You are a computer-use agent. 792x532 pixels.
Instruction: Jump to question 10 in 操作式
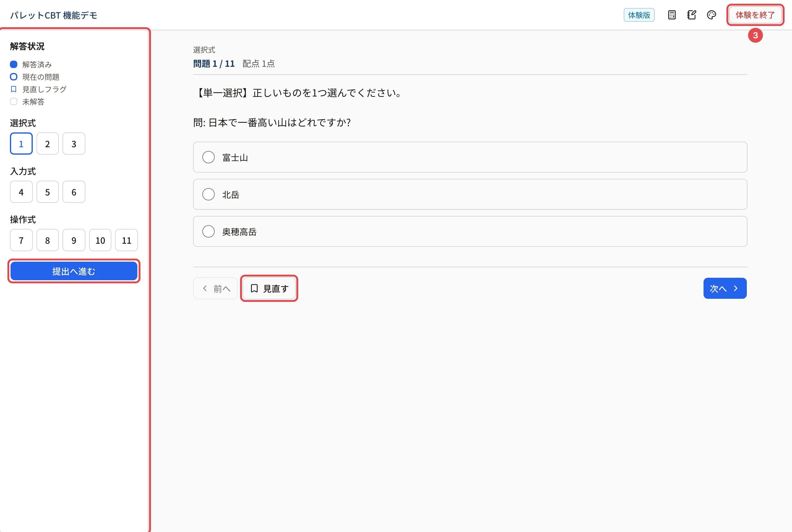(x=100, y=240)
